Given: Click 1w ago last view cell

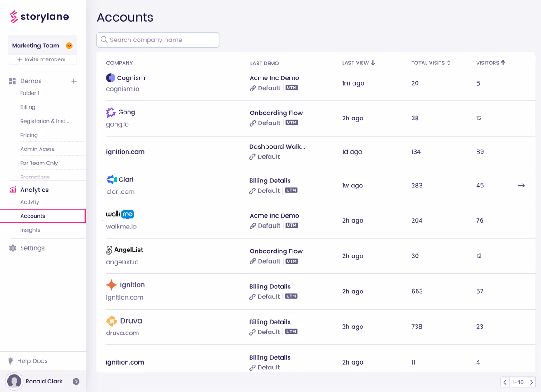Looking at the screenshot, I should click(353, 186).
